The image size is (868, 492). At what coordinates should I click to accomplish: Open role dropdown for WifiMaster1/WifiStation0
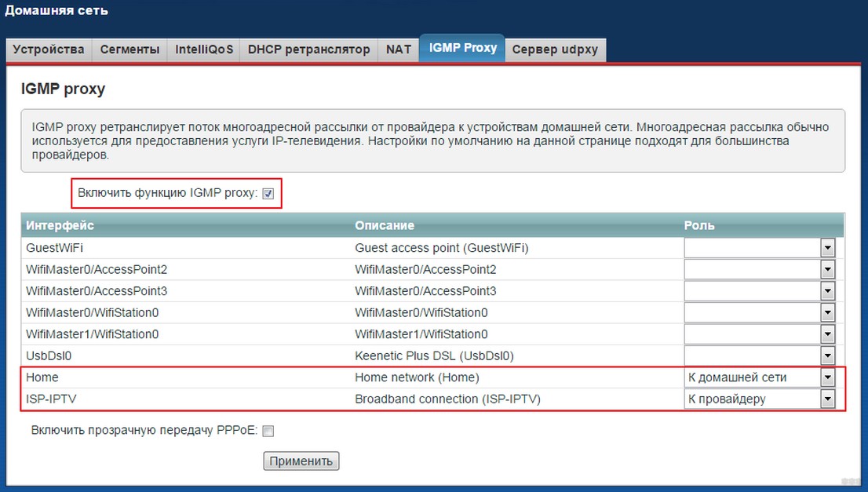pos(759,334)
